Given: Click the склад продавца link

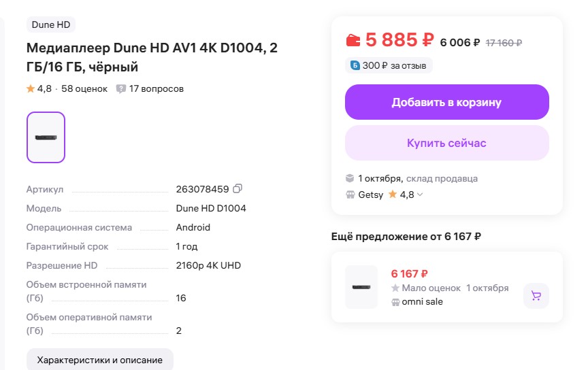Looking at the screenshot, I should click(x=442, y=178).
